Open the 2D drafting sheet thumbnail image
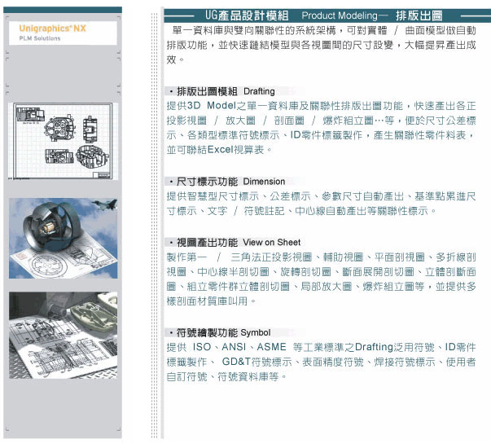The image size is (491, 448). tap(63, 141)
